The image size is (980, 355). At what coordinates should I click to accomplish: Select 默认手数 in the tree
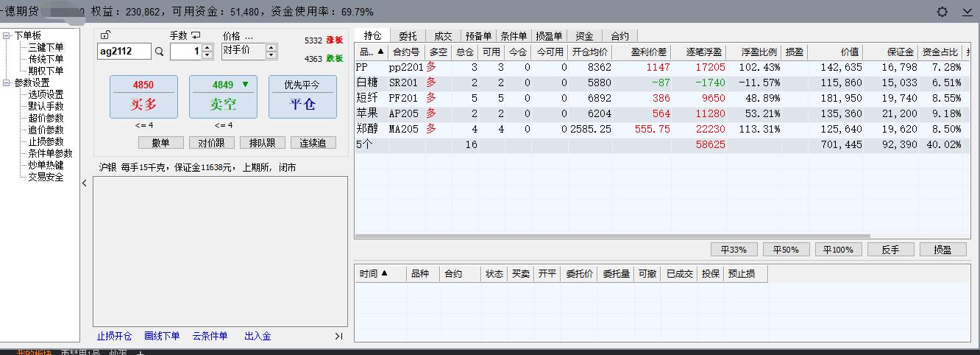coord(46,106)
